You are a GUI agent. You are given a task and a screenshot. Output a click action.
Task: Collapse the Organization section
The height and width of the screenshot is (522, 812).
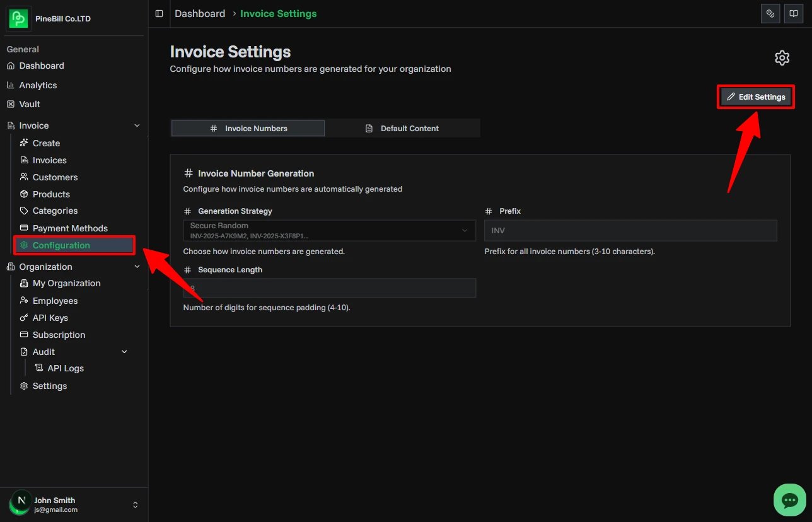[137, 266]
